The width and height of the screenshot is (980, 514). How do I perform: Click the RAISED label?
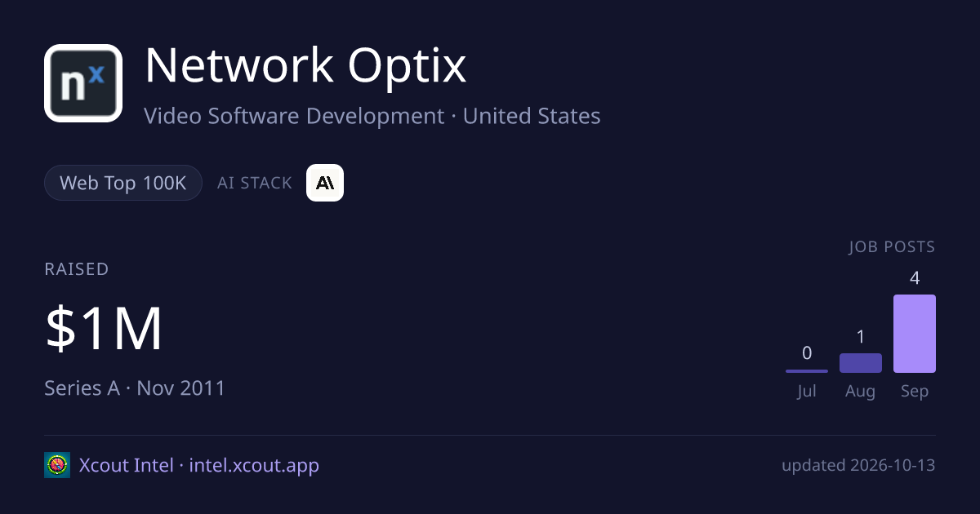77,269
